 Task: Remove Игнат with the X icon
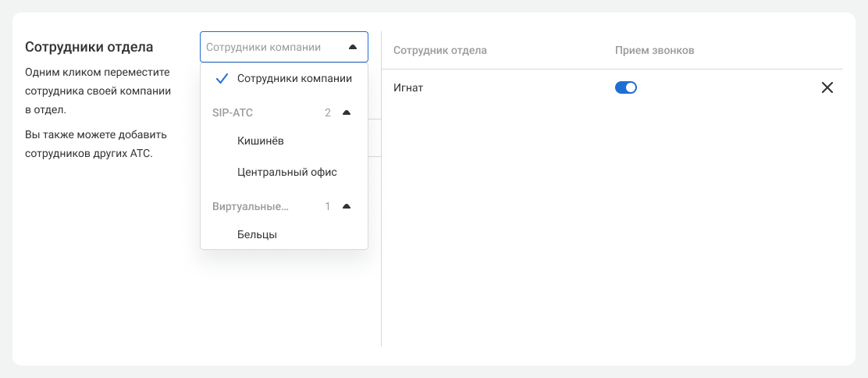pyautogui.click(x=827, y=88)
